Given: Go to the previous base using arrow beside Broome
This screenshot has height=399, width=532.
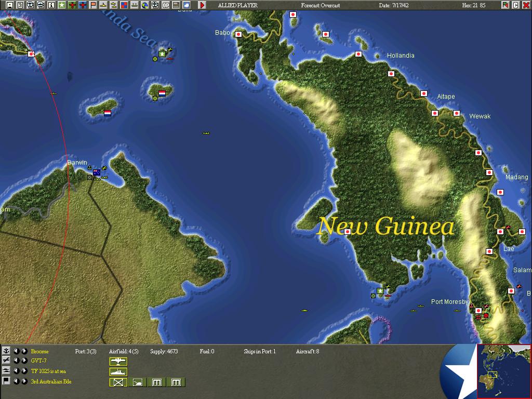Looking at the screenshot, I should point(16,351).
